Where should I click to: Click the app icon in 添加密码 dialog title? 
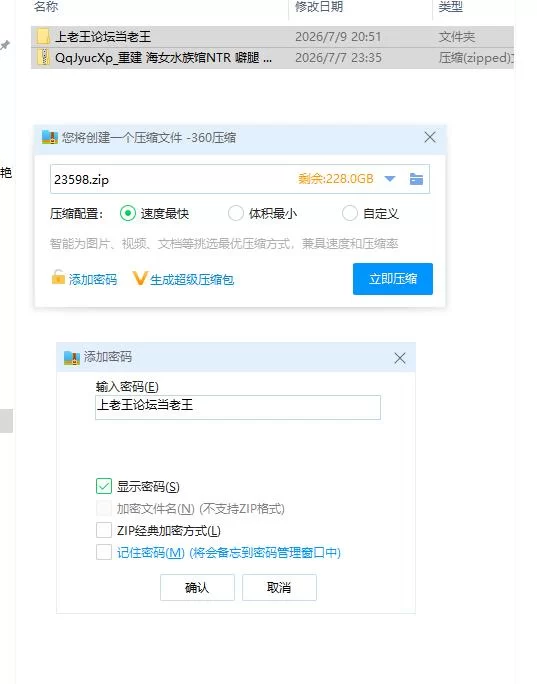72,358
